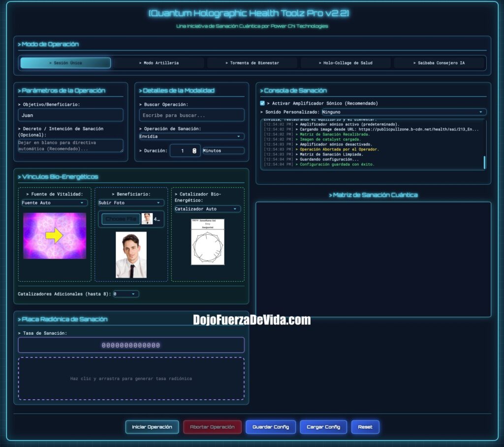Click the Choose File upload button
This screenshot has width=504, height=447.
[x=121, y=219]
